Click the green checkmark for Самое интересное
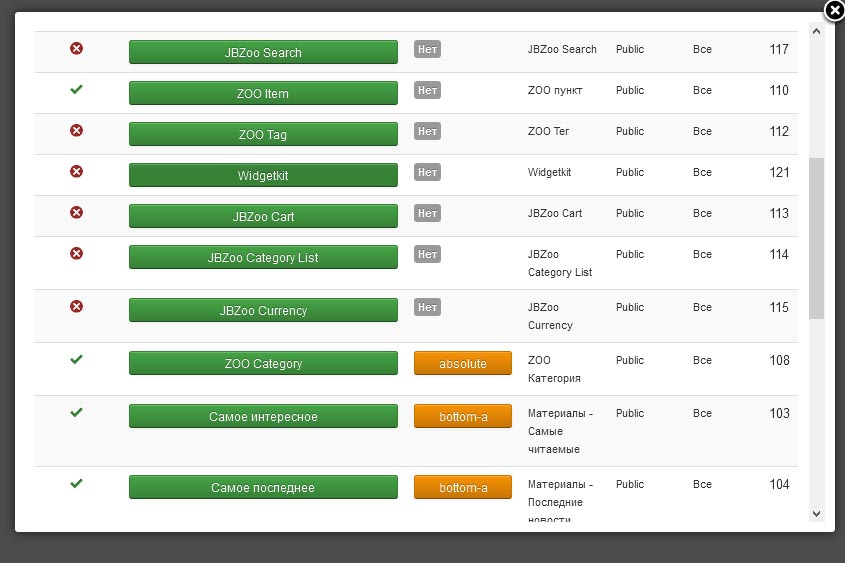The image size is (845, 563). point(77,413)
